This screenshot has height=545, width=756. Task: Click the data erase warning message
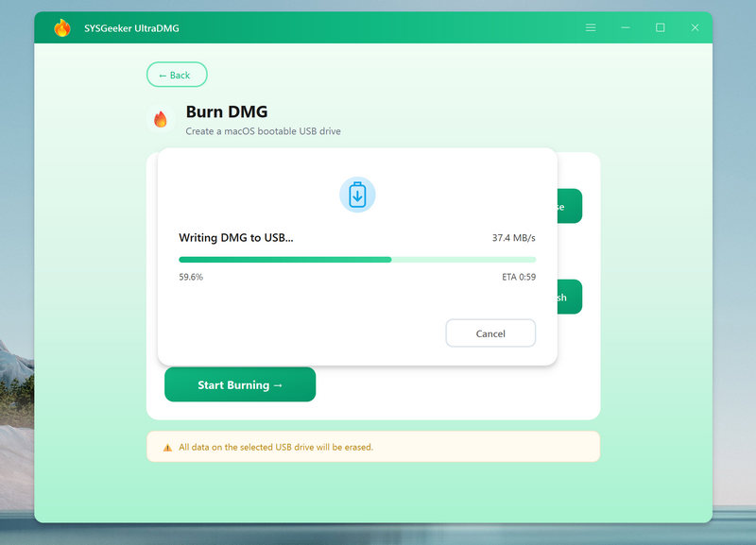pyautogui.click(x=276, y=448)
